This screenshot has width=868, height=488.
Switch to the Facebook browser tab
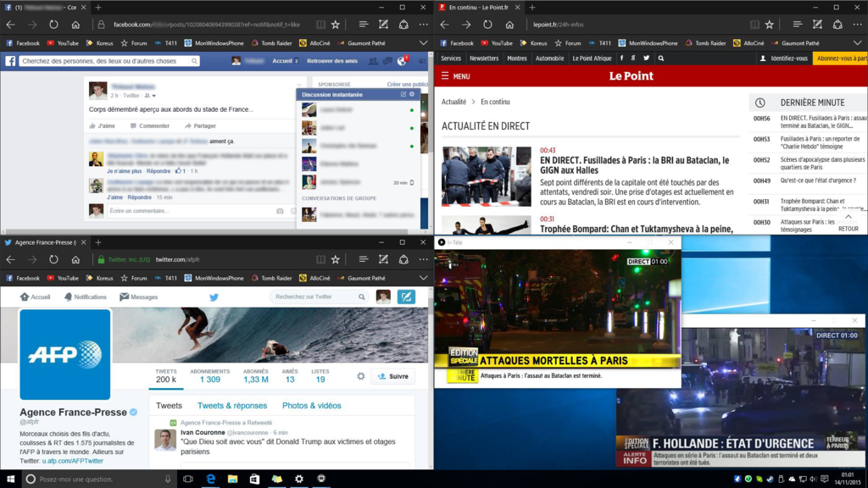[x=46, y=8]
